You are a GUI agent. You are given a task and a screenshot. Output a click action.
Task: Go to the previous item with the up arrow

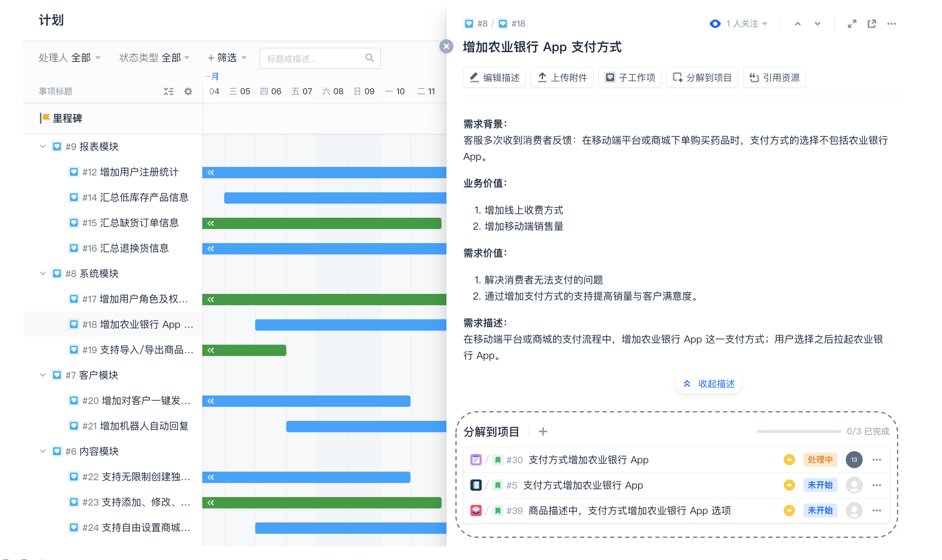(x=797, y=24)
